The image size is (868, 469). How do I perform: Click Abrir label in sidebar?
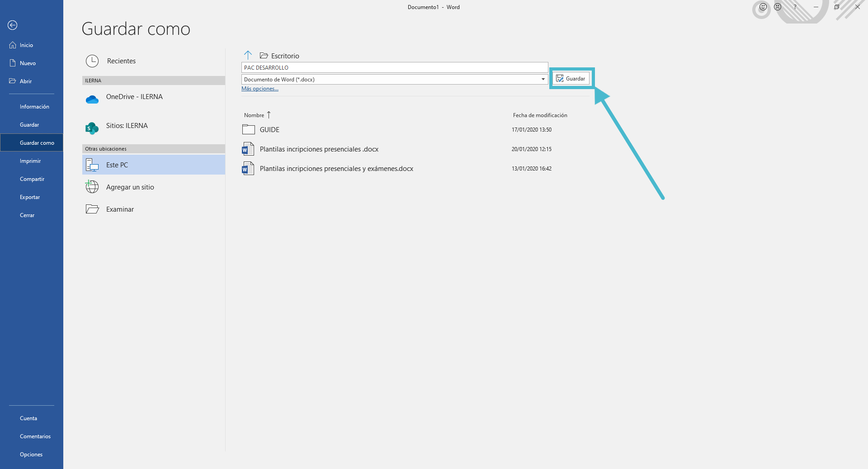coord(26,81)
